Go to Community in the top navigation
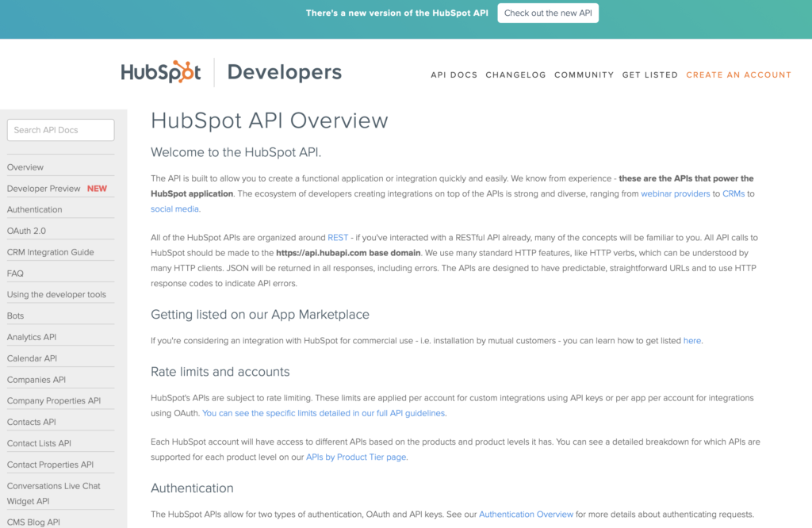Screen dimensions: 812x528 click(584, 75)
